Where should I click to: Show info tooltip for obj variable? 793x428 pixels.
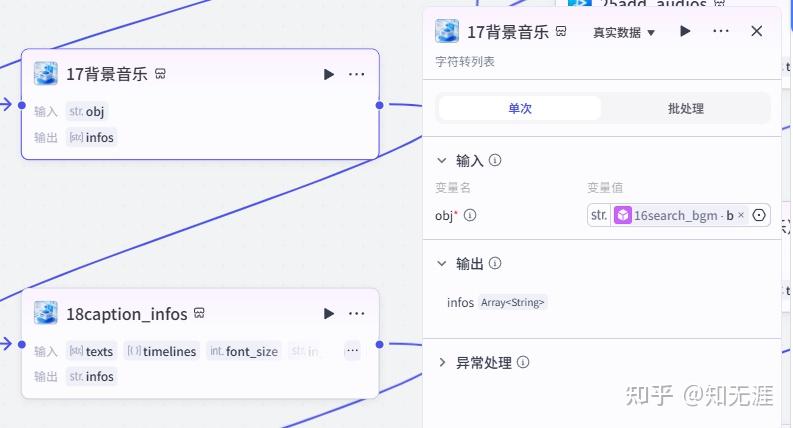(x=470, y=216)
